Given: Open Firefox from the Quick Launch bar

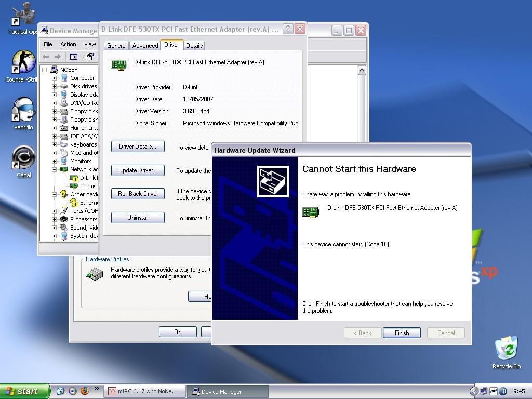Looking at the screenshot, I should tap(84, 391).
